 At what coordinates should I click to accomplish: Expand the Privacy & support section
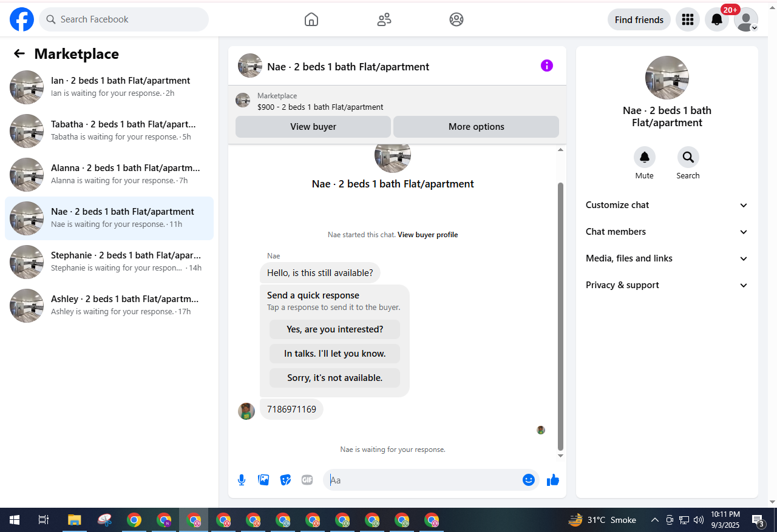point(667,285)
